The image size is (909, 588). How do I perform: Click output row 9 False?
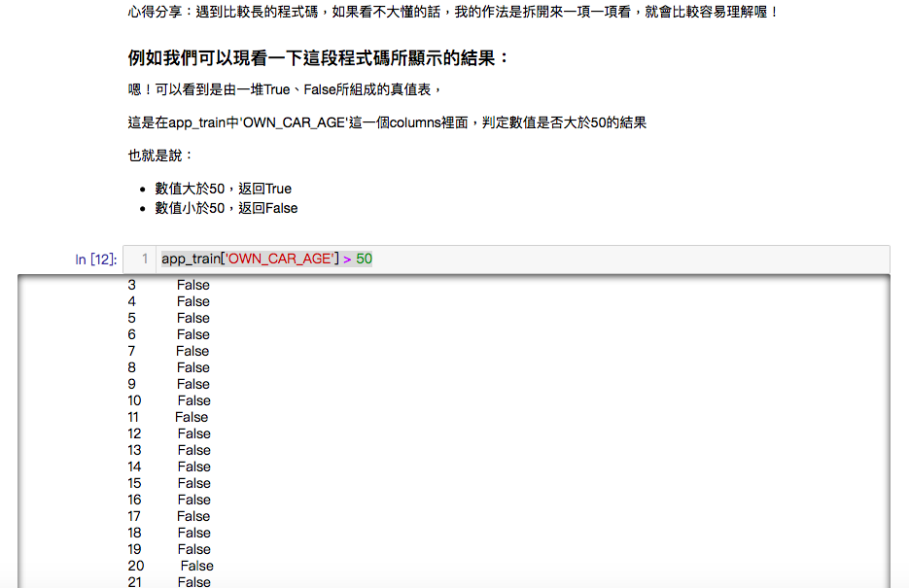[169, 384]
